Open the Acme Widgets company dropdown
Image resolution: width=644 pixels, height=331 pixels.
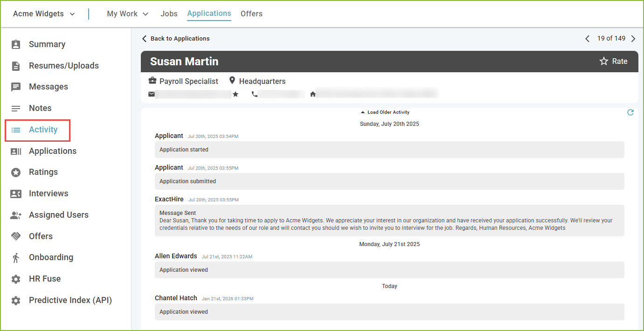point(44,14)
